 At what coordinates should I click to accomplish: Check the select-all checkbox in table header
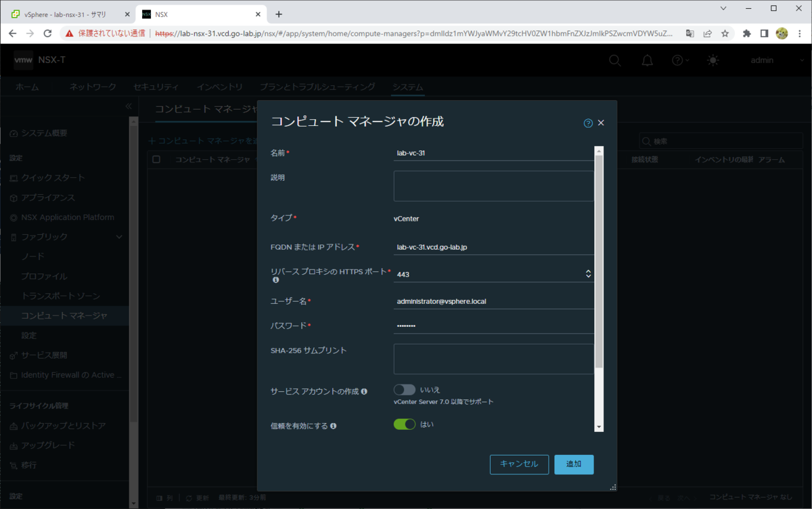[156, 160]
